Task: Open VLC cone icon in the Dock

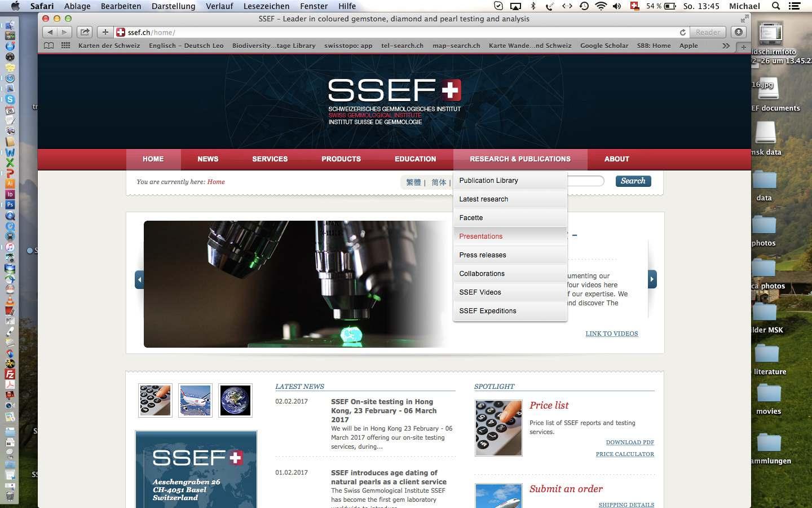Action: (10, 300)
